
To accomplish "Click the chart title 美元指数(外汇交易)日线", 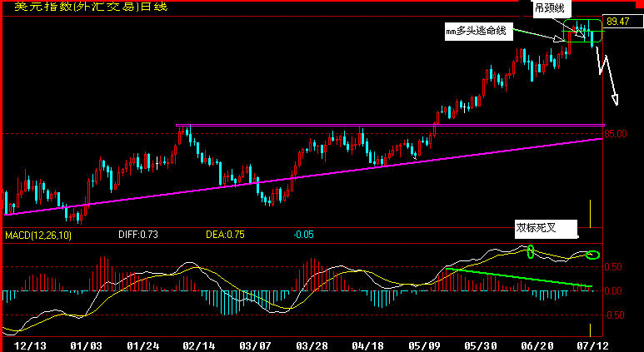I will [91, 7].
